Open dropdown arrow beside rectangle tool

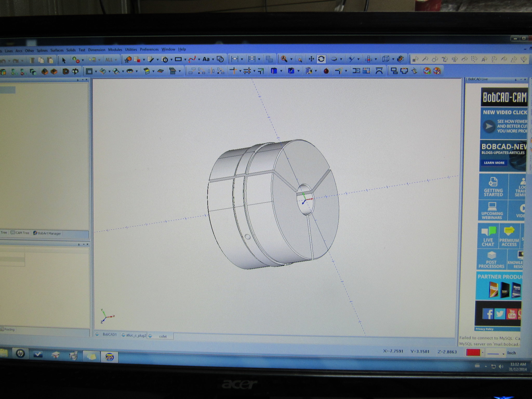(x=185, y=60)
